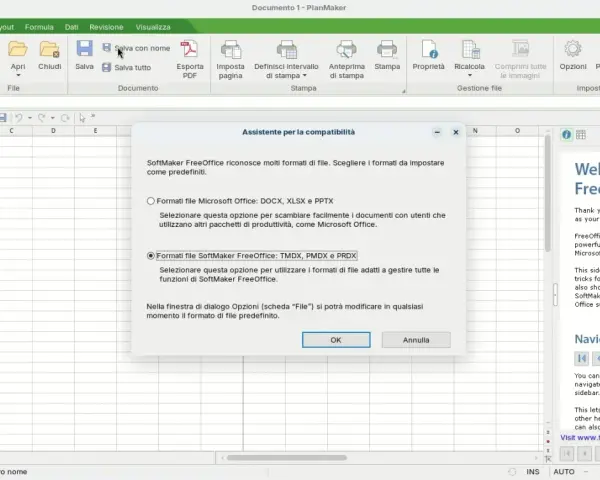Select SoftMaker FreeOffice formats radio option
The image size is (600, 480).
point(151,256)
